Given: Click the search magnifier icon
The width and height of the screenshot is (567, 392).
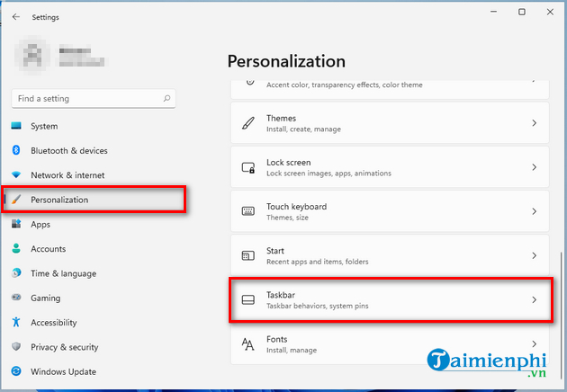Looking at the screenshot, I should (x=166, y=98).
